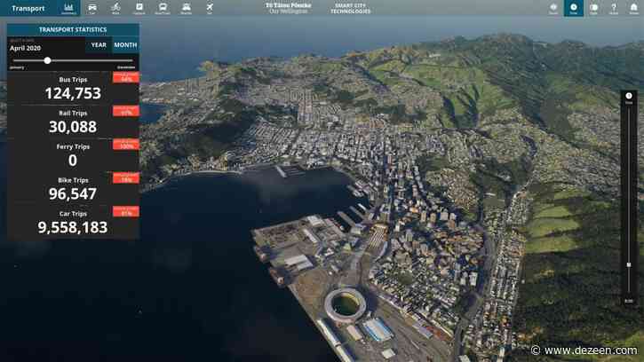Click the container port wharf on map
The width and height of the screenshot is (644, 362).
pos(303,247)
